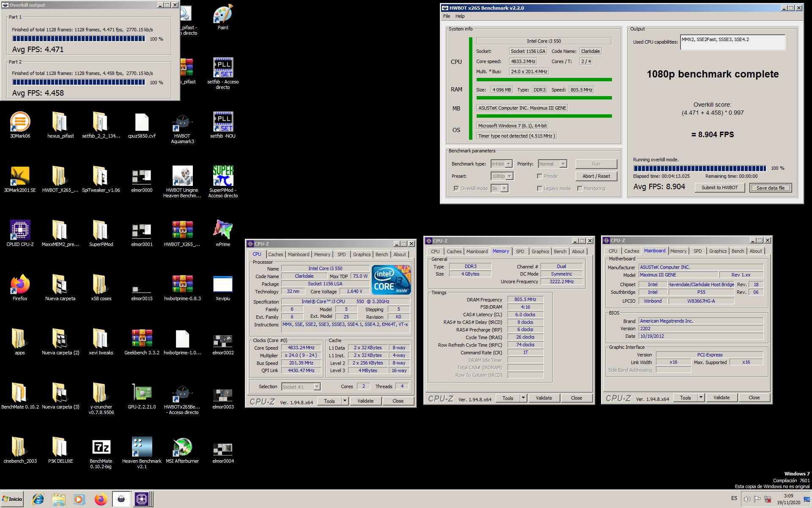This screenshot has height=508, width=812.
Task: Open the SpiTweaker_v1.06 folder
Action: click(x=101, y=179)
